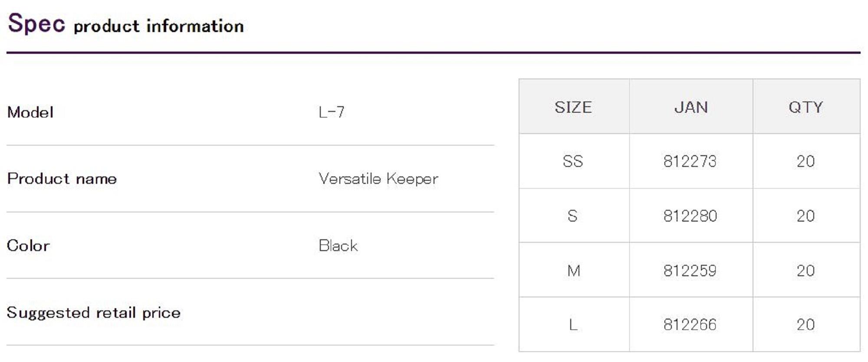Select the SS size cell
The image size is (868, 362).
click(x=573, y=161)
